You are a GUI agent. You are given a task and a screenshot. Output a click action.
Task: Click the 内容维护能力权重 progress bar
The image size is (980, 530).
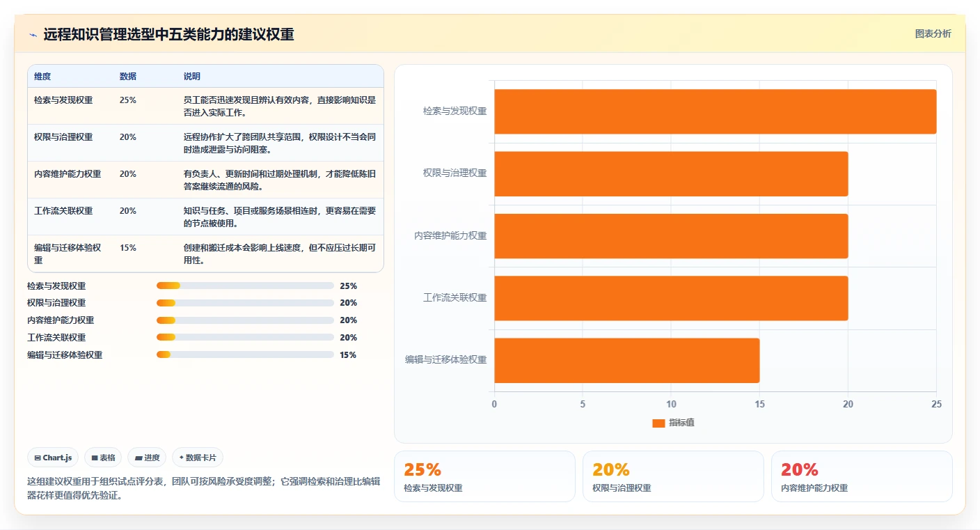[x=245, y=320]
